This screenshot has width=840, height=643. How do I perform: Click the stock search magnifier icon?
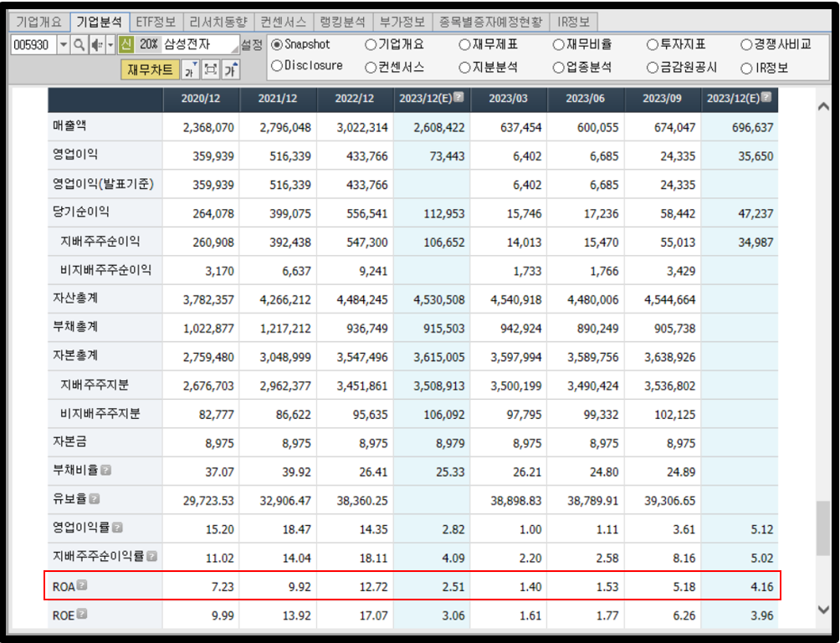[x=79, y=44]
